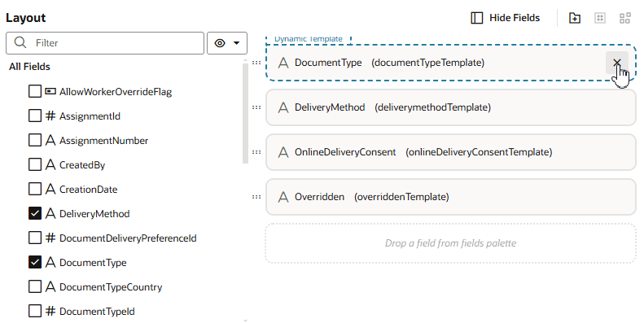Click the (onlineDeliveryConsentTemplate) text

pyautogui.click(x=479, y=152)
